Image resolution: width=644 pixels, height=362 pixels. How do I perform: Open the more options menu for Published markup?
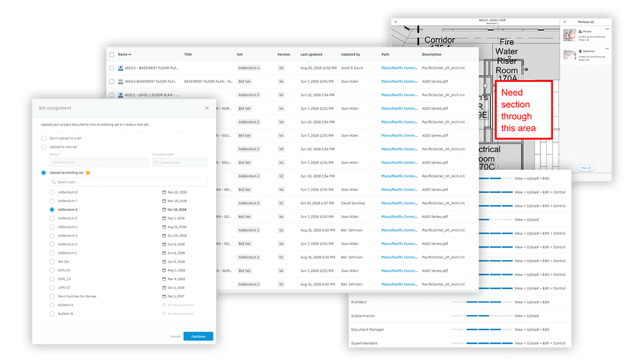coord(607,49)
